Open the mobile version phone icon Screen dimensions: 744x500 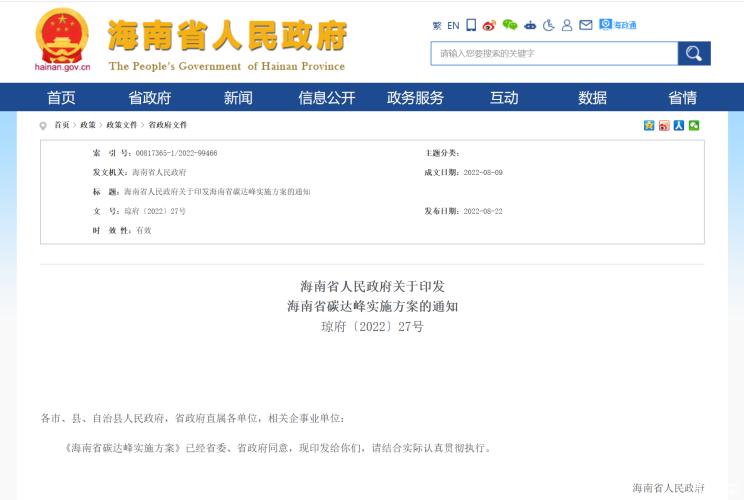(x=471, y=25)
